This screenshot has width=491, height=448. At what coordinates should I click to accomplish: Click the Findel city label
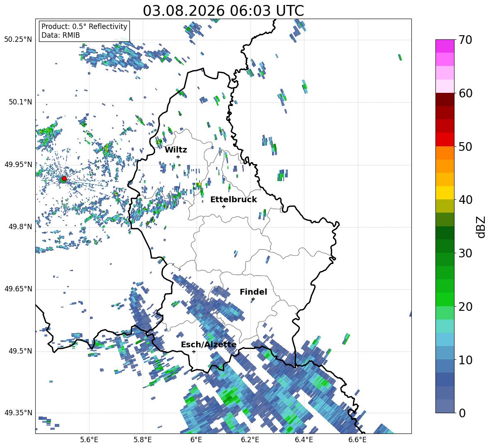click(253, 292)
